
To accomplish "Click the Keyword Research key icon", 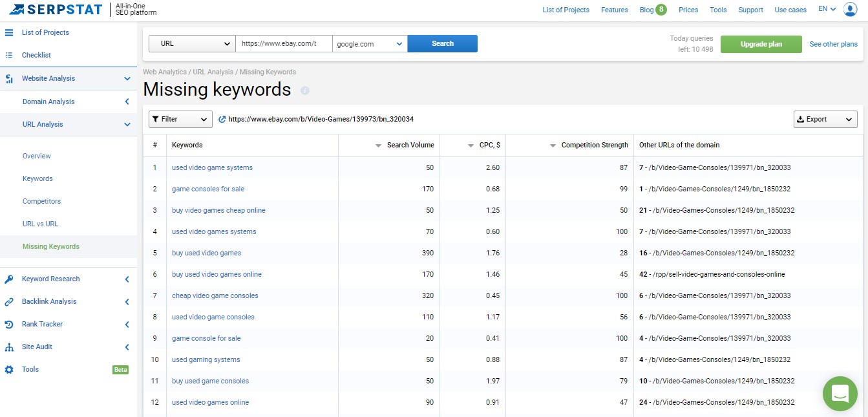I will pyautogui.click(x=9, y=279).
